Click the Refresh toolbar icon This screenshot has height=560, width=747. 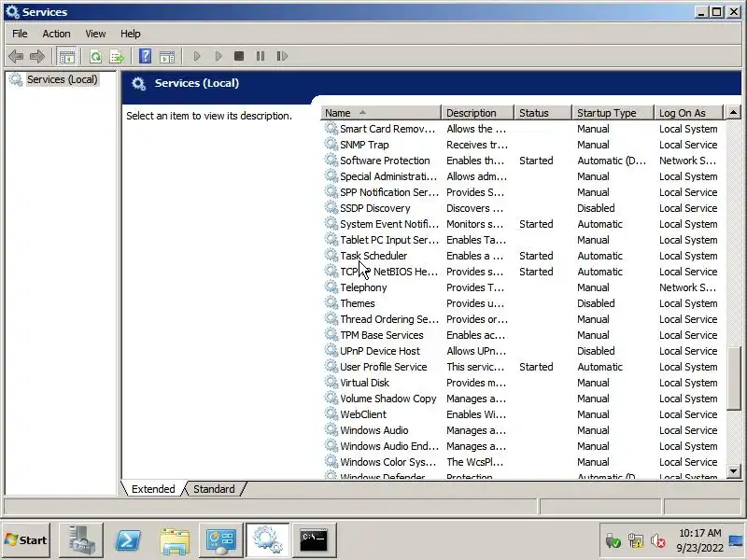[x=95, y=56]
